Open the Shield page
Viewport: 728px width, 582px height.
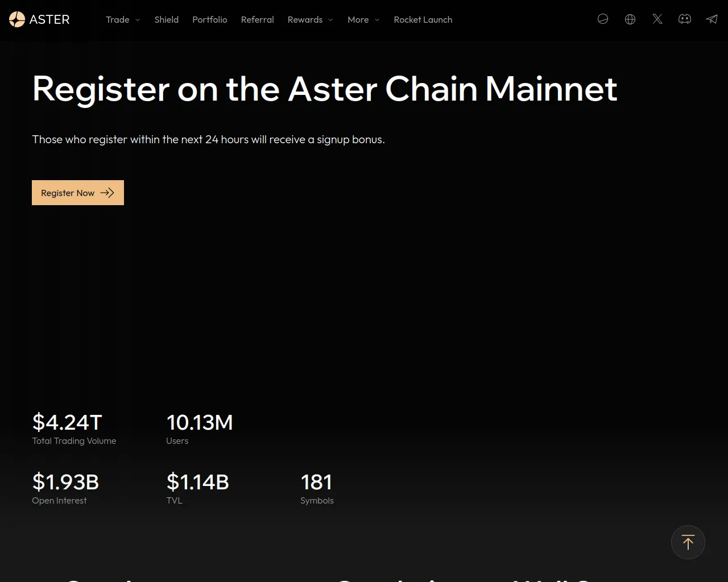point(167,19)
